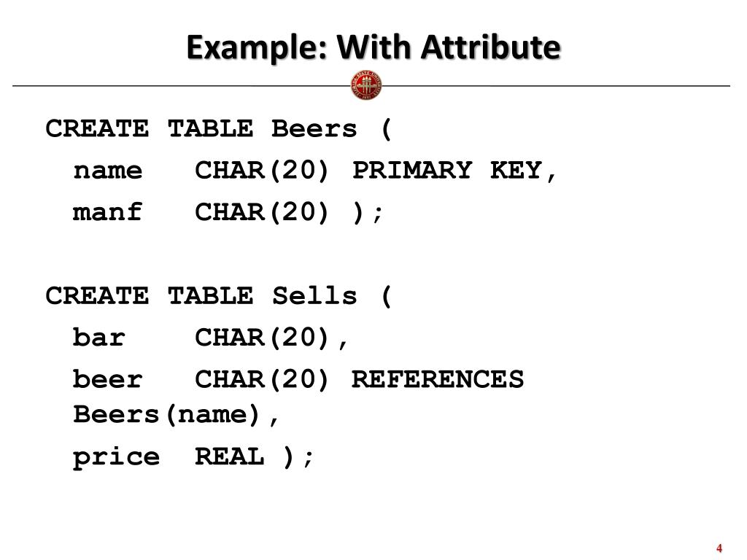
Task: Click 'CREATE TABLE Beers (' line
Action: (x=219, y=129)
